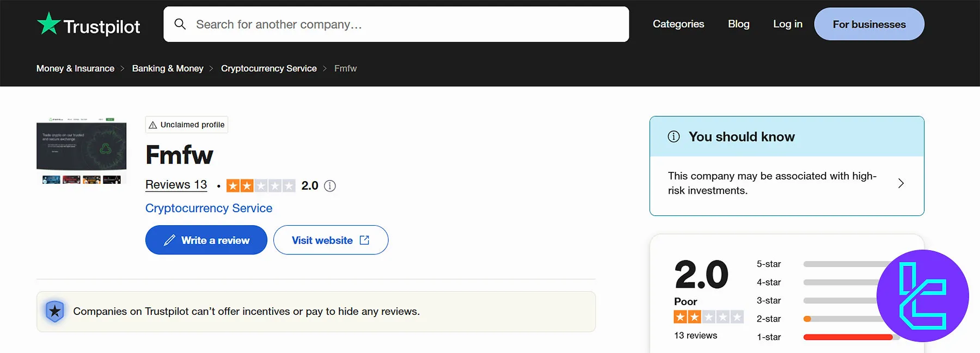Click the search magnifier icon
980x353 pixels.
coord(180,24)
